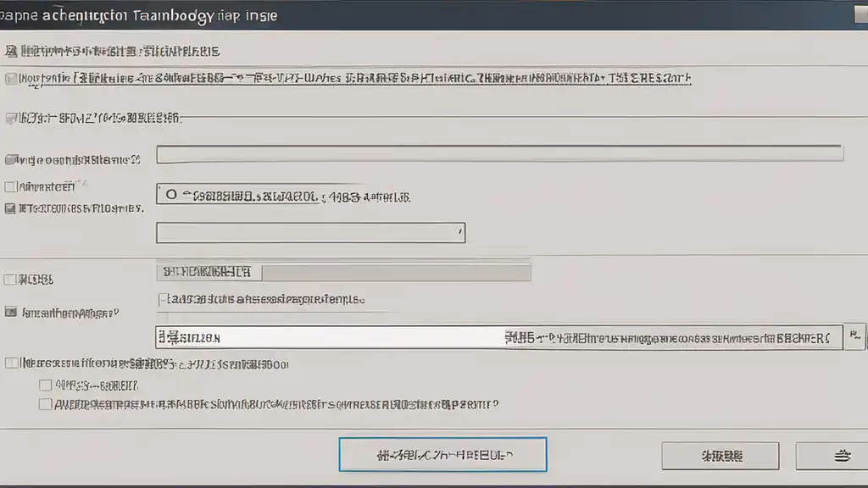Tick the checkbox labeled like 'Advanteen'

pyautogui.click(x=9, y=187)
